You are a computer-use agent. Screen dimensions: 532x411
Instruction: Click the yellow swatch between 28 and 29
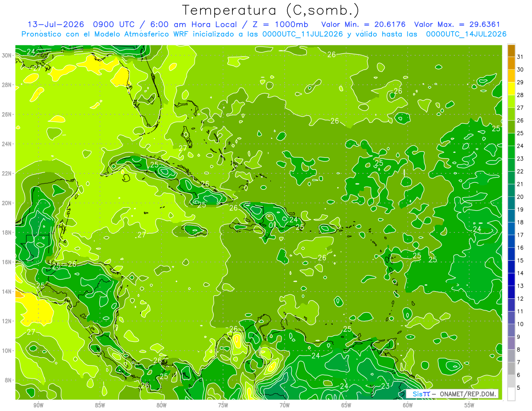pos(511,89)
